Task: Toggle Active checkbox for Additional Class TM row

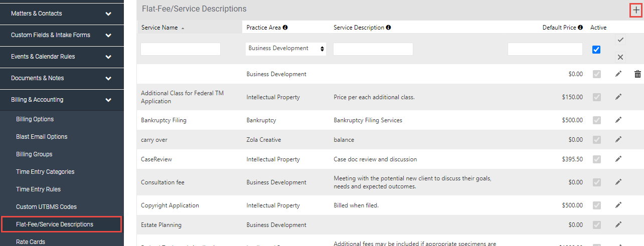Action: (x=596, y=97)
